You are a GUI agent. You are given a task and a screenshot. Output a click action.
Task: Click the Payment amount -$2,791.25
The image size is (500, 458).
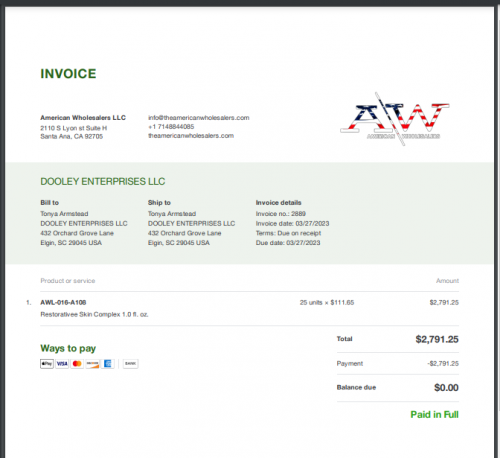tap(443, 363)
